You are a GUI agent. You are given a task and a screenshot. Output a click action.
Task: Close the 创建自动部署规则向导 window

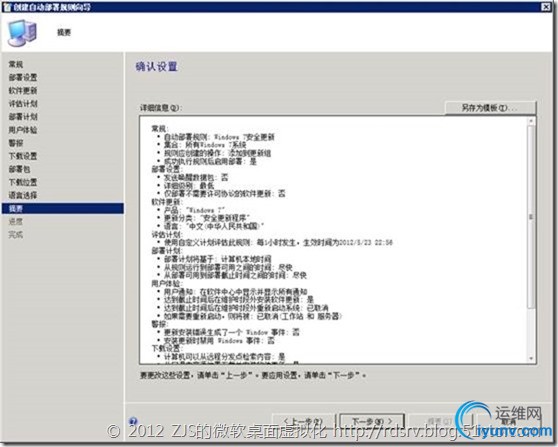(546, 6)
